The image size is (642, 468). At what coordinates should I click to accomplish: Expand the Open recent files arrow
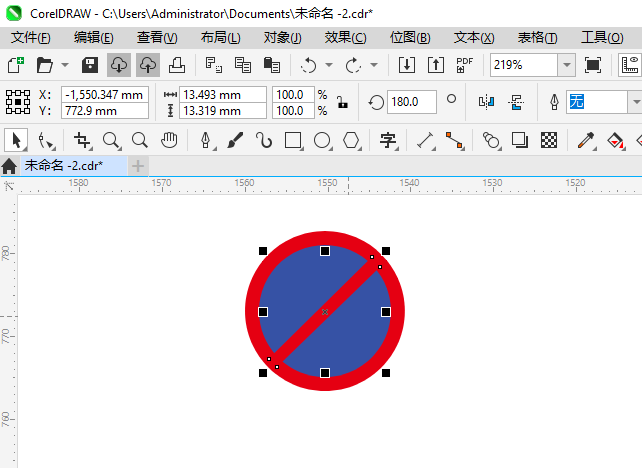(x=65, y=65)
